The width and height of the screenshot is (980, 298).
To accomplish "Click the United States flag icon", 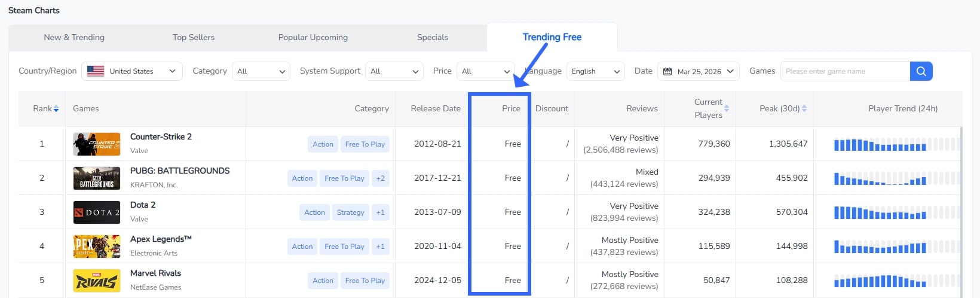I will [96, 71].
